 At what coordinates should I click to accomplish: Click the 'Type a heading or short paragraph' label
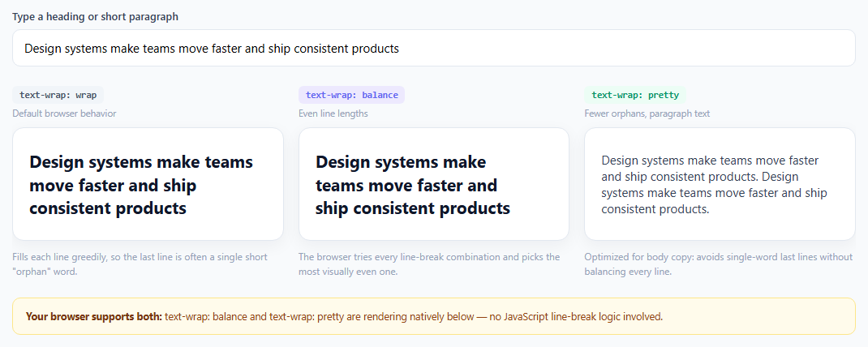coord(95,16)
